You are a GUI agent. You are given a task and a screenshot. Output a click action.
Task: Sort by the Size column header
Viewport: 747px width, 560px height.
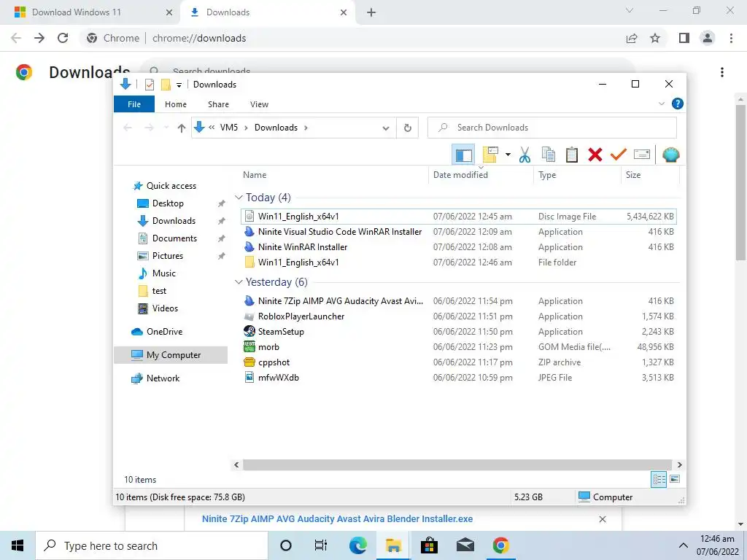650,175
